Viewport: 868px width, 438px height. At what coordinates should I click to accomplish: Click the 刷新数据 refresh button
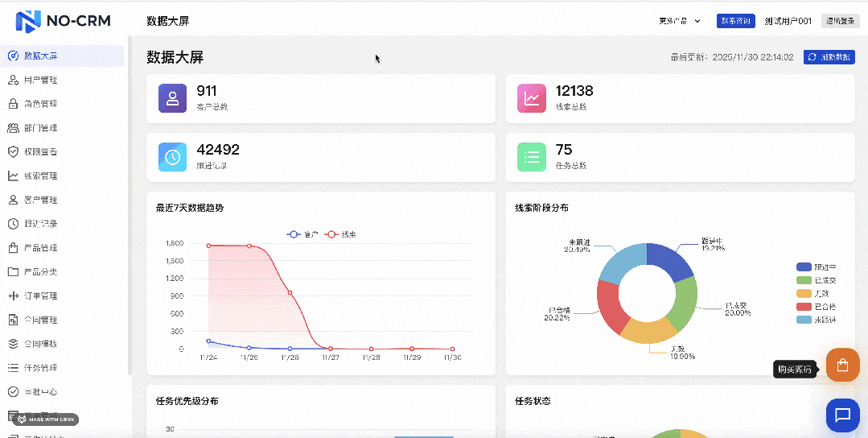829,57
